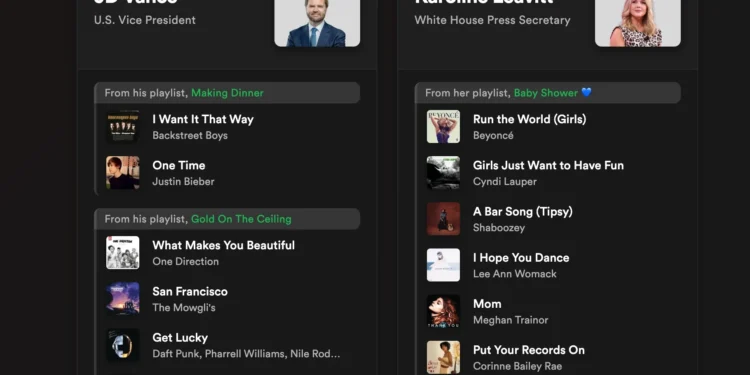Select the Get Lucky song title
This screenshot has width=750, height=375.
click(180, 338)
